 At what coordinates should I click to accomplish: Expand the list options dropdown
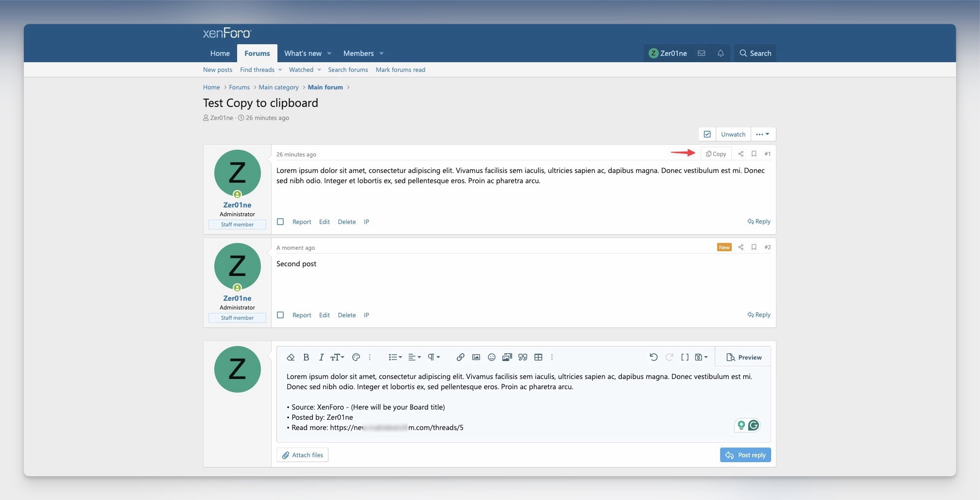395,357
